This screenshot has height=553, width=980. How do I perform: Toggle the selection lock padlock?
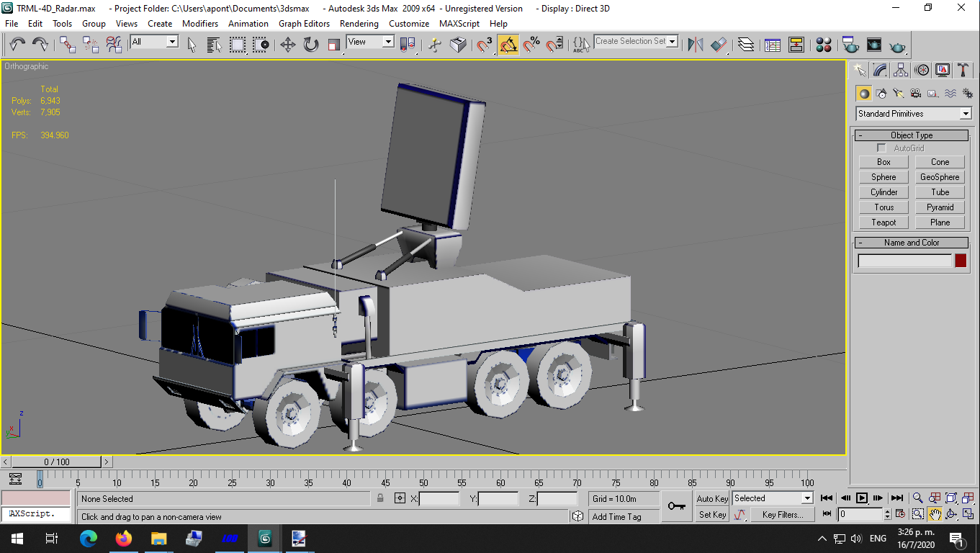tap(380, 498)
